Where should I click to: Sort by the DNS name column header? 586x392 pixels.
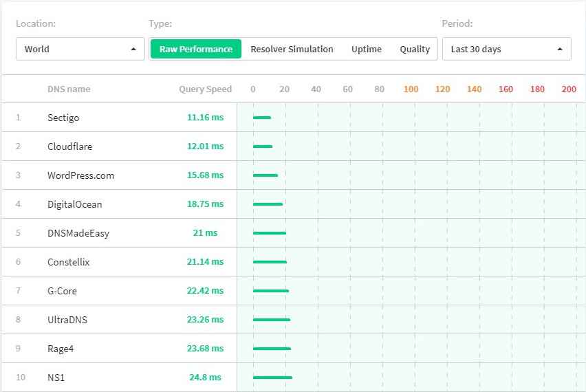[69, 89]
